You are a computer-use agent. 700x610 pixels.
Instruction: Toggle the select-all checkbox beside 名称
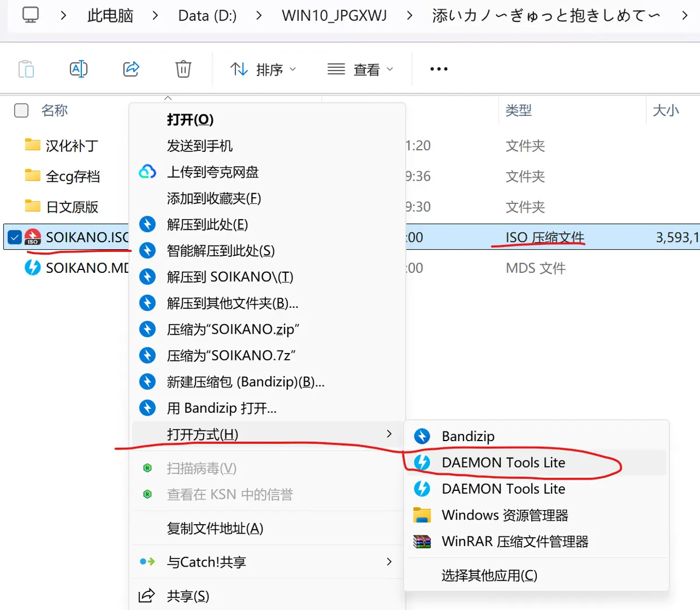[x=21, y=110]
